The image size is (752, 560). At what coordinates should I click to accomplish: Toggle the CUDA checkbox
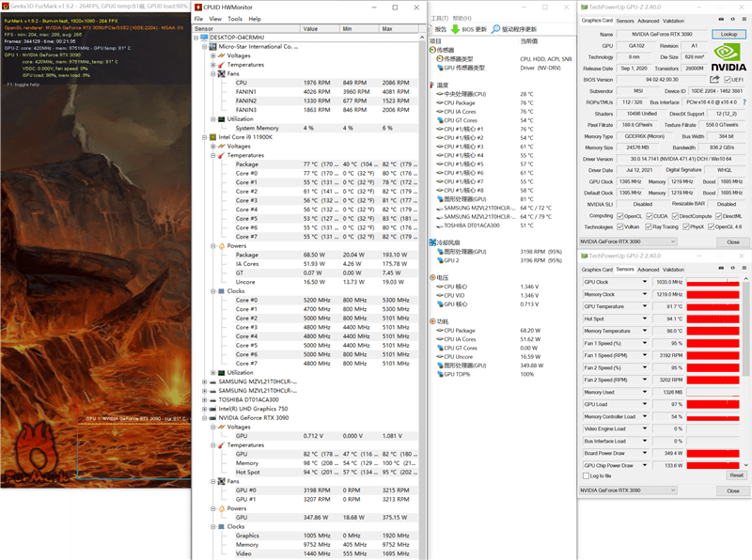(650, 216)
